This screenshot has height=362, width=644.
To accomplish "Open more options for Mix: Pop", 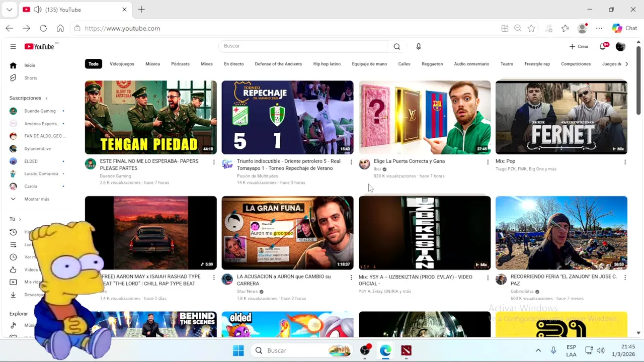I will (625, 162).
